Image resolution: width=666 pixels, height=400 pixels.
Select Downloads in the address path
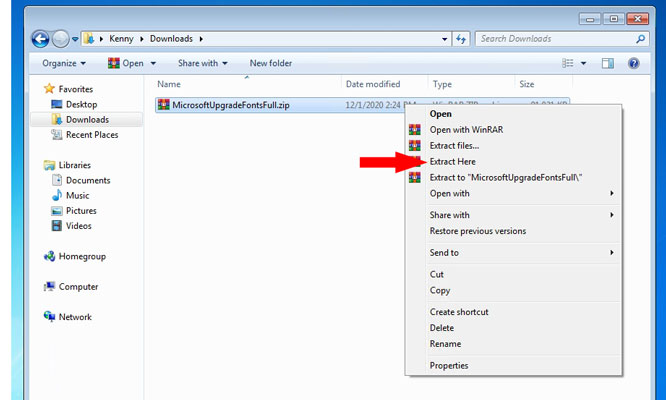(x=171, y=39)
